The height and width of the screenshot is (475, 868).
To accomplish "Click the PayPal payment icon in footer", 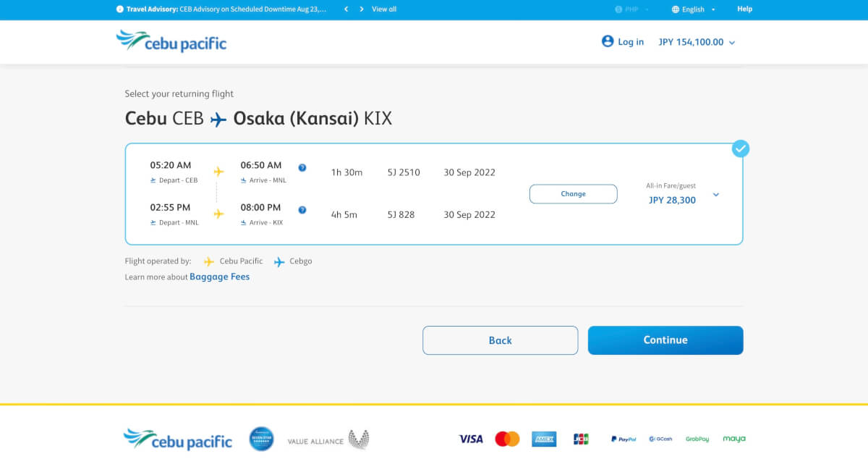I will (x=623, y=439).
